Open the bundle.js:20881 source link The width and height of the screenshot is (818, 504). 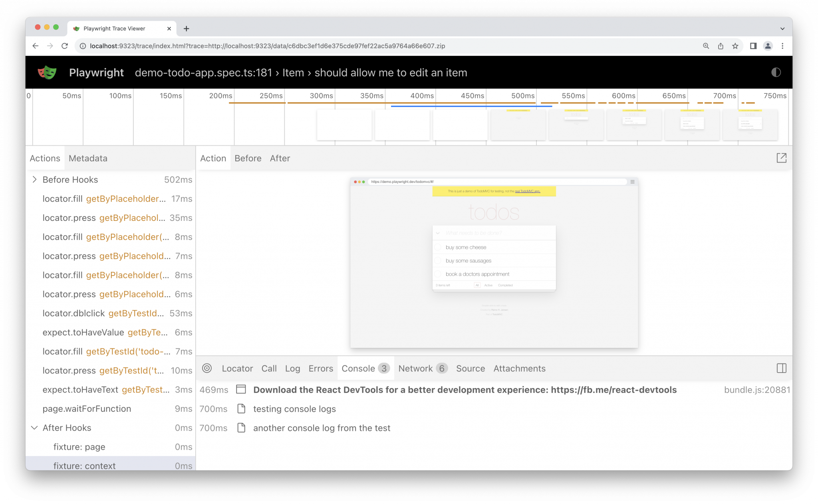click(x=756, y=390)
